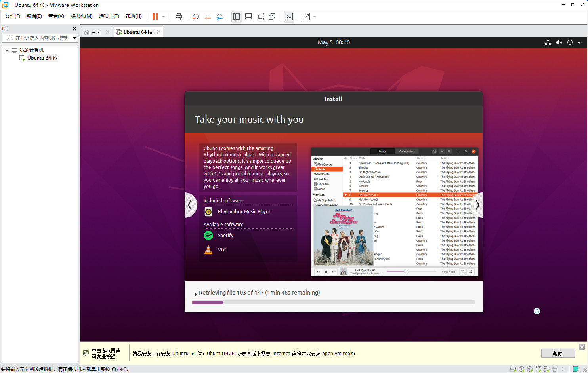
Task: Go to the previous installer slide
Action: [x=190, y=205]
